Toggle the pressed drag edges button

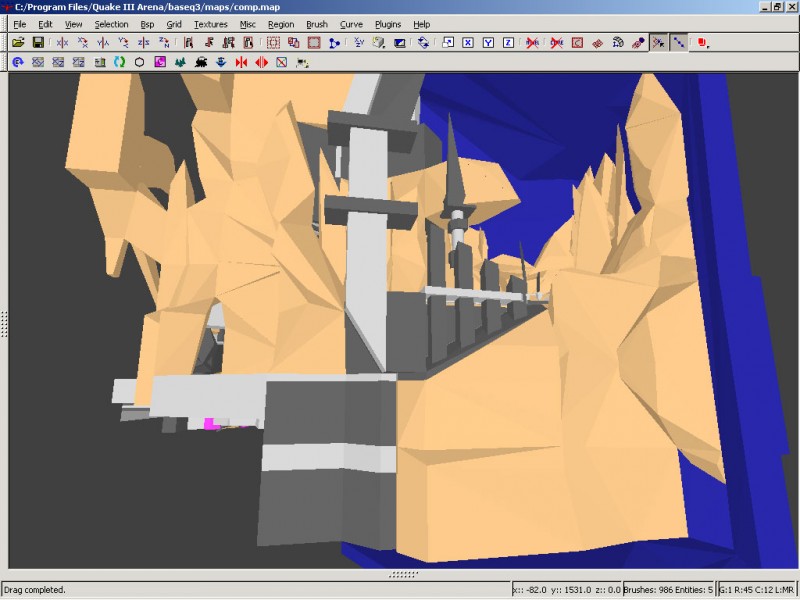679,43
